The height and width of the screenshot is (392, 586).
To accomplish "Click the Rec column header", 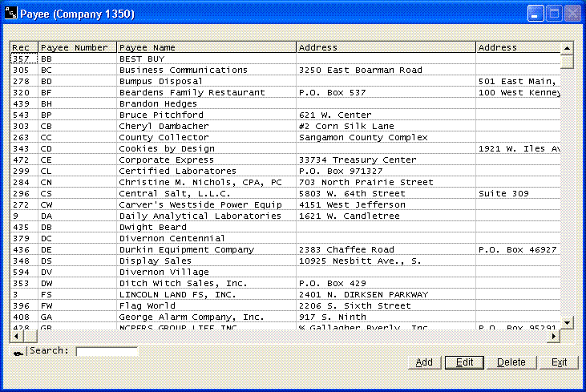I will [23, 48].
